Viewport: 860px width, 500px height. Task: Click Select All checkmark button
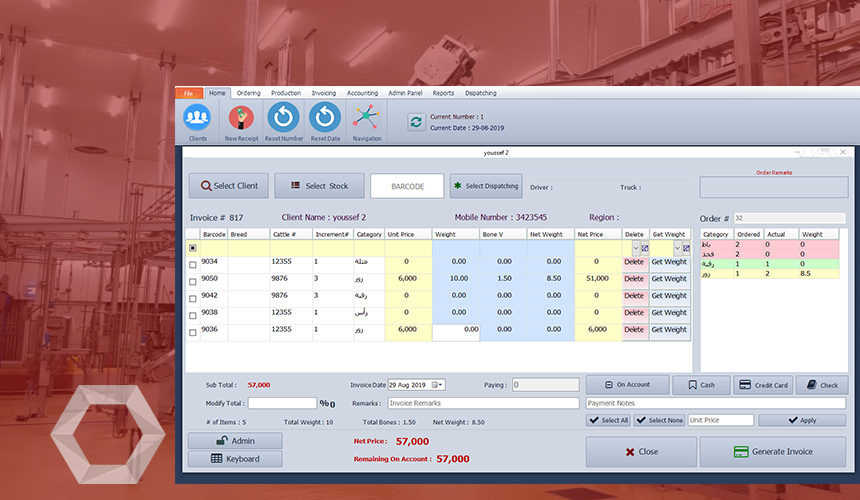click(608, 420)
